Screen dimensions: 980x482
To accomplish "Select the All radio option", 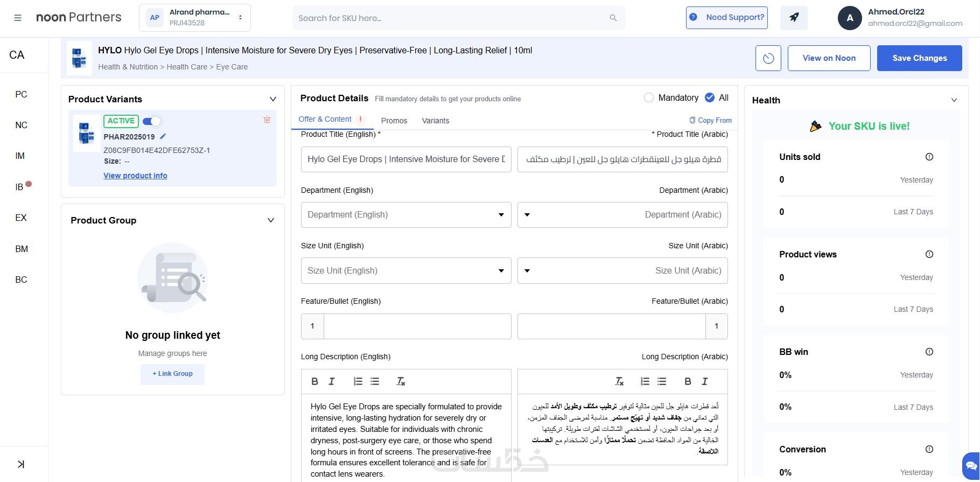I will (710, 97).
